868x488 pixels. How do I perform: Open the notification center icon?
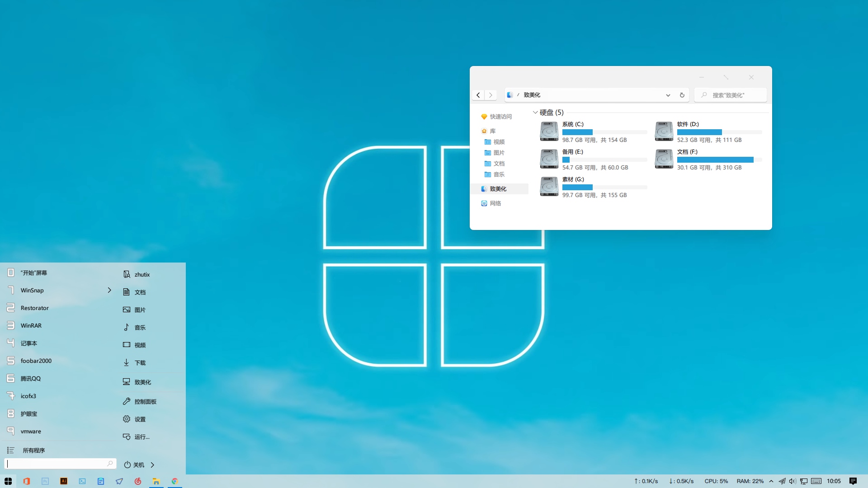click(x=853, y=481)
